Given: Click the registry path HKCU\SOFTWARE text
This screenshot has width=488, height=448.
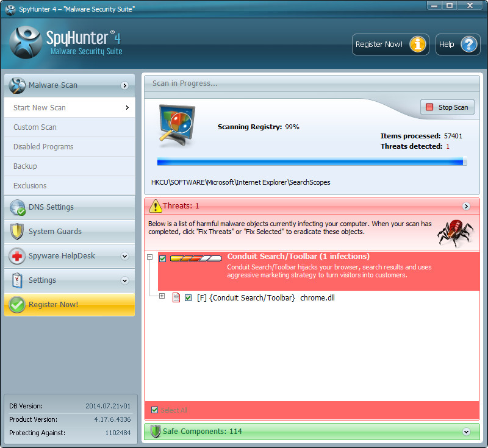Looking at the screenshot, I should point(240,182).
